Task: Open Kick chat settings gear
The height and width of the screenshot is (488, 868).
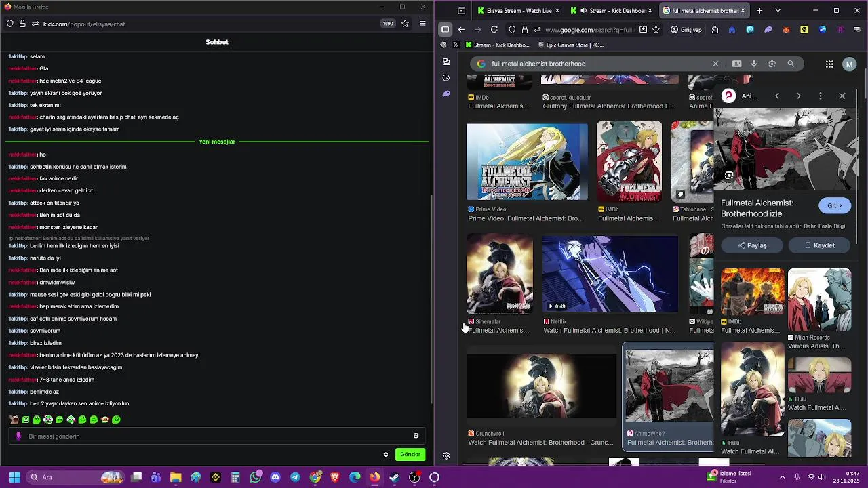Action: pyautogui.click(x=386, y=455)
